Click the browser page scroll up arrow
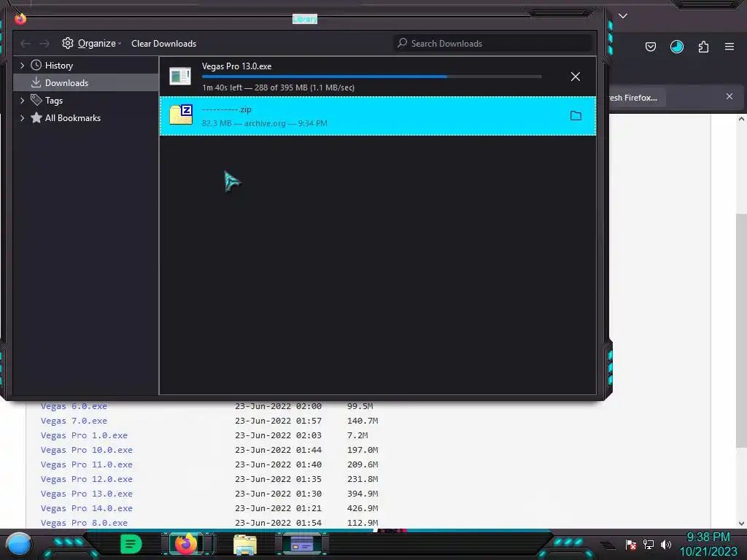 (x=741, y=119)
